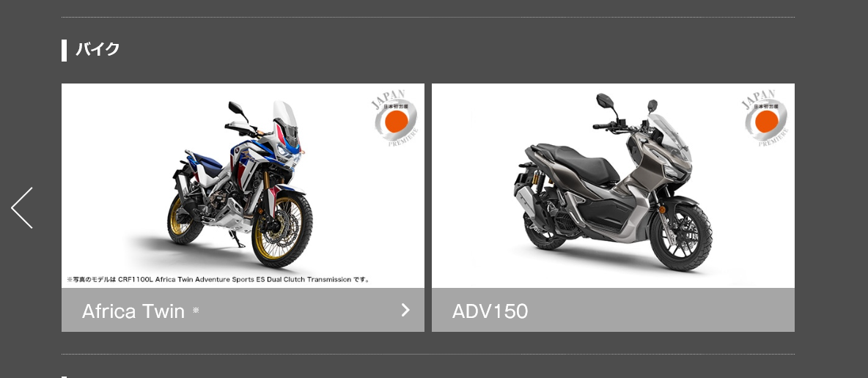Click the orange circle in the ADV150 badge
The image size is (868, 378).
[767, 121]
